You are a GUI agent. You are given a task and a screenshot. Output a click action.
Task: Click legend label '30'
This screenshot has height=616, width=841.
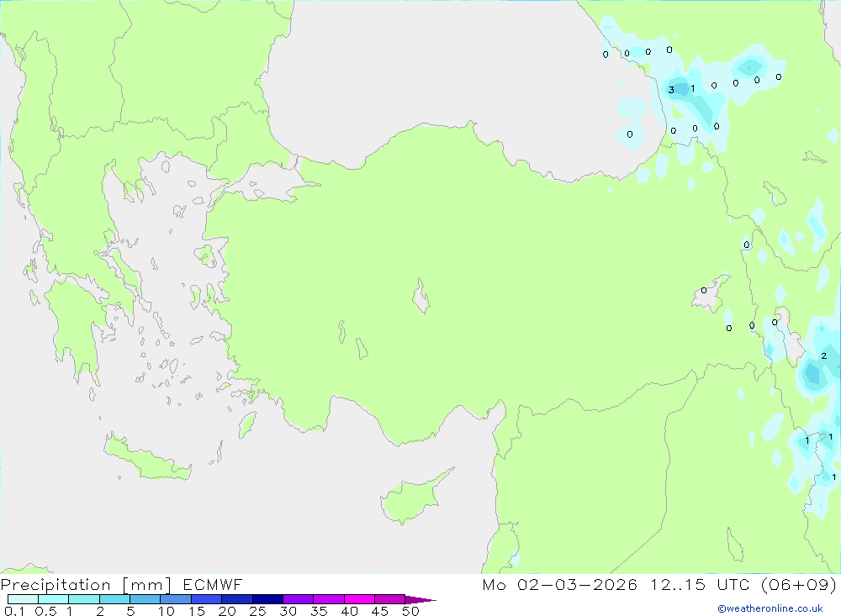tap(288, 611)
